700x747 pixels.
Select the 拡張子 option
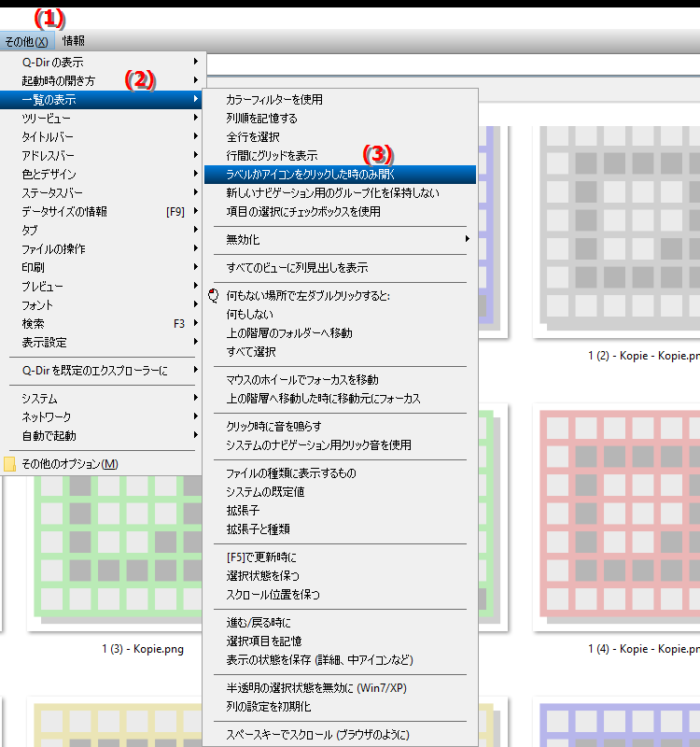click(340, 510)
